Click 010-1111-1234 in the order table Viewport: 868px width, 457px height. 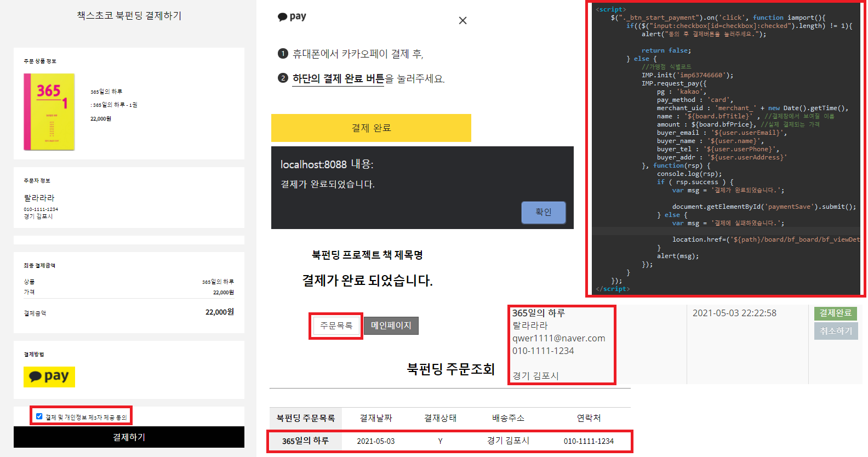click(x=589, y=441)
